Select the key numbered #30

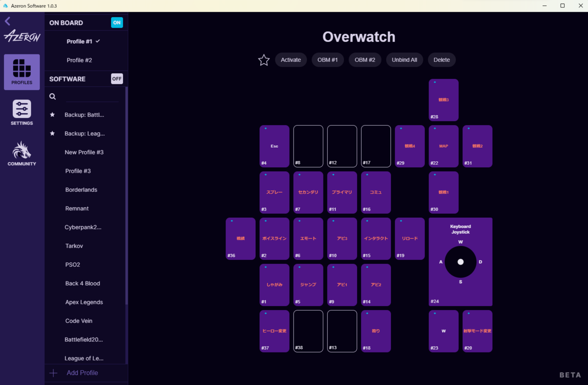click(x=443, y=192)
